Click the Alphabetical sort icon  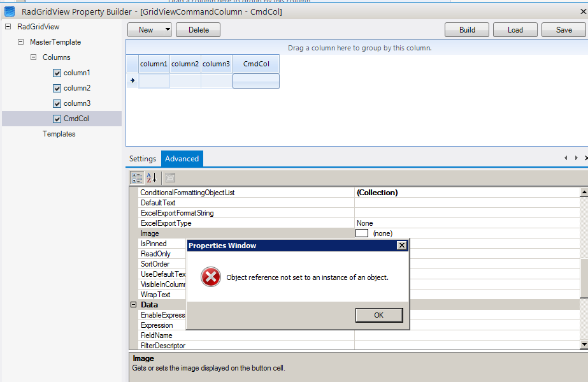pyautogui.click(x=152, y=177)
